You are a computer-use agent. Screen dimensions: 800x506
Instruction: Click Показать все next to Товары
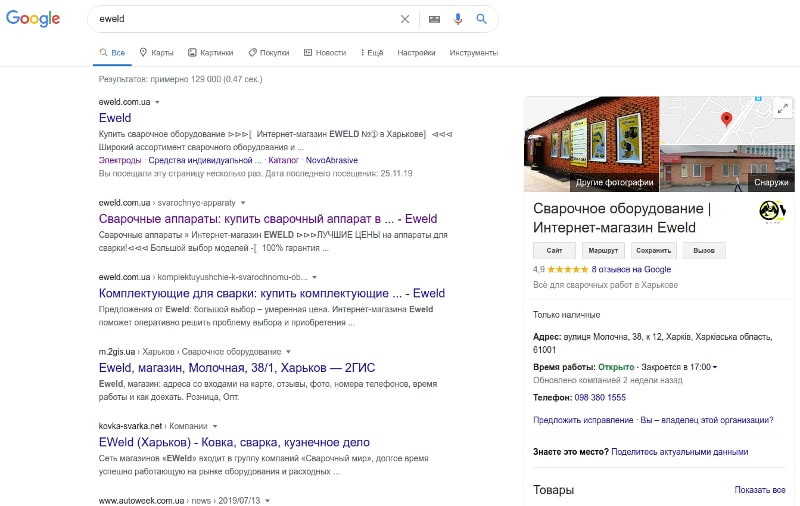coord(760,490)
